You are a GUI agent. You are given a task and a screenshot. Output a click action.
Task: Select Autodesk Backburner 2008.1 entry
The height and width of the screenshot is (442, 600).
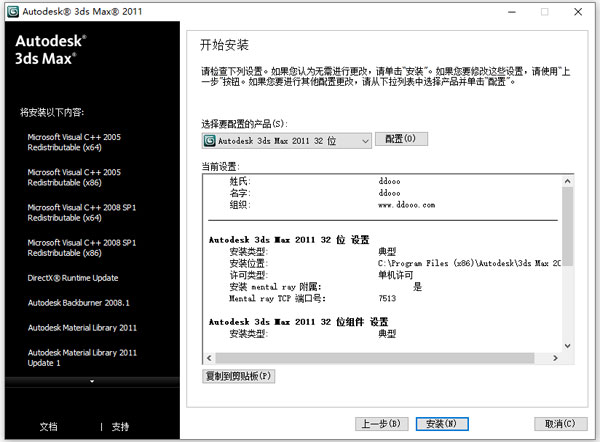tap(78, 303)
